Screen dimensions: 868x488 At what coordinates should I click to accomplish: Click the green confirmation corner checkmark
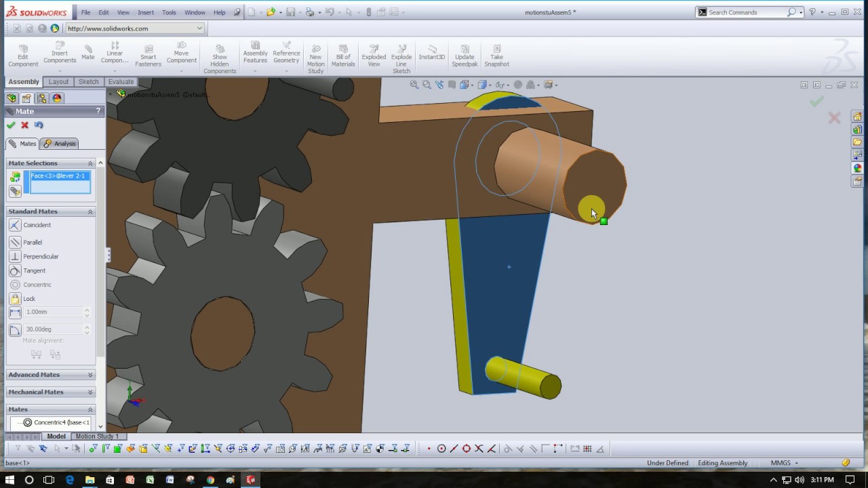click(x=816, y=102)
